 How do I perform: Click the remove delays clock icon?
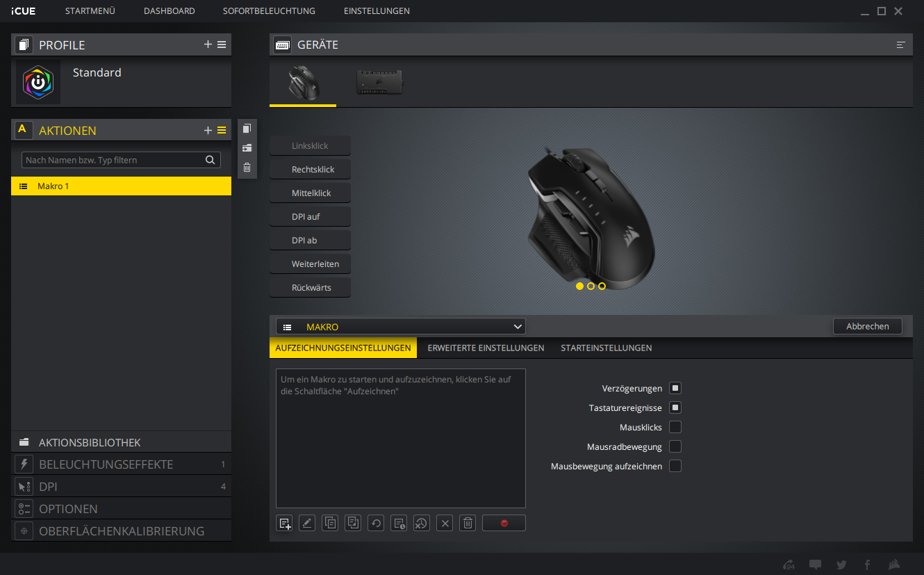click(x=422, y=523)
